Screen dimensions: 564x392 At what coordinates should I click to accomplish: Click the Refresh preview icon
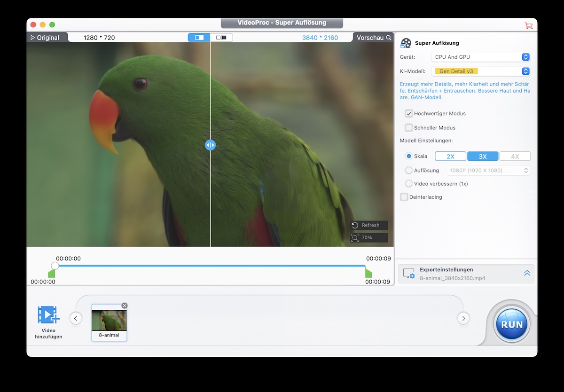click(x=356, y=225)
